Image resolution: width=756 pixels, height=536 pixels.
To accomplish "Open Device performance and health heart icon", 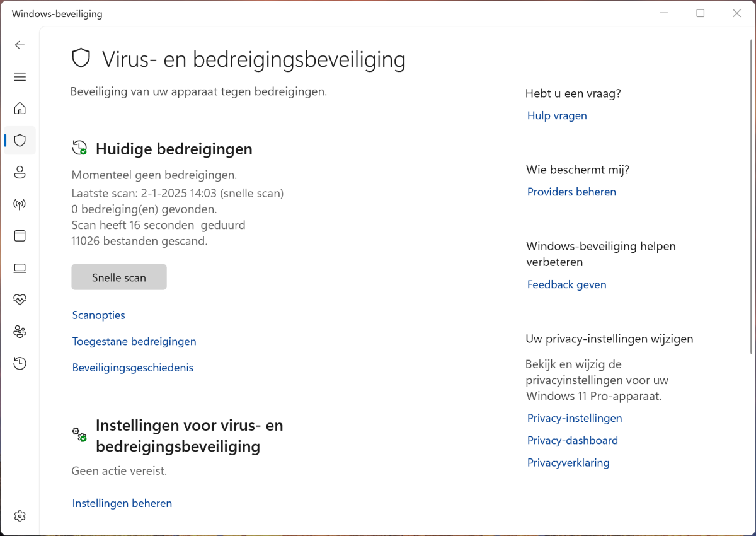I will point(20,300).
